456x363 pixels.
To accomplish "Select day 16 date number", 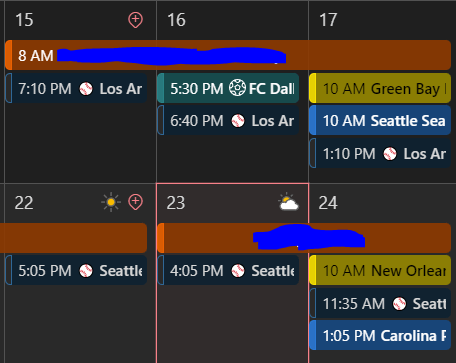I will tap(176, 20).
